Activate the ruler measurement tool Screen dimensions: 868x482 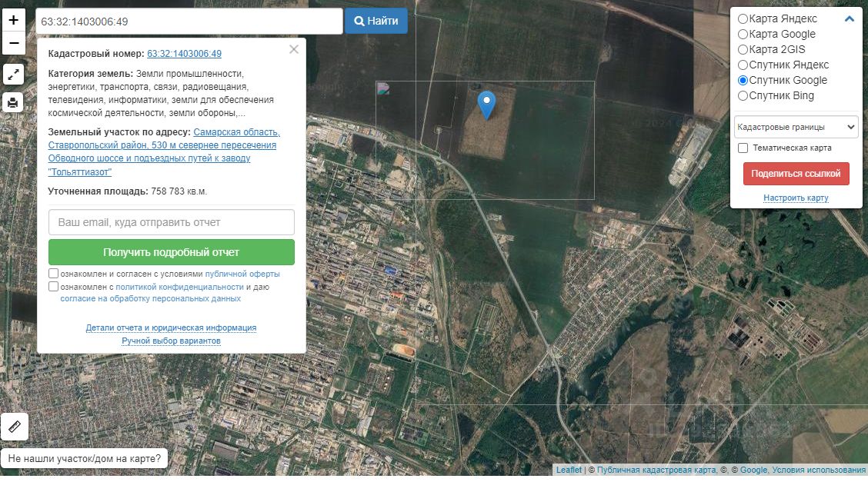(x=15, y=427)
